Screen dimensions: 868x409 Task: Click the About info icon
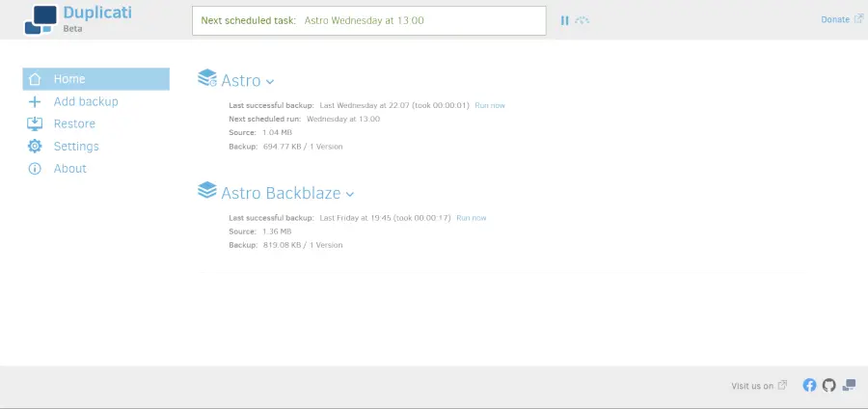[35, 168]
